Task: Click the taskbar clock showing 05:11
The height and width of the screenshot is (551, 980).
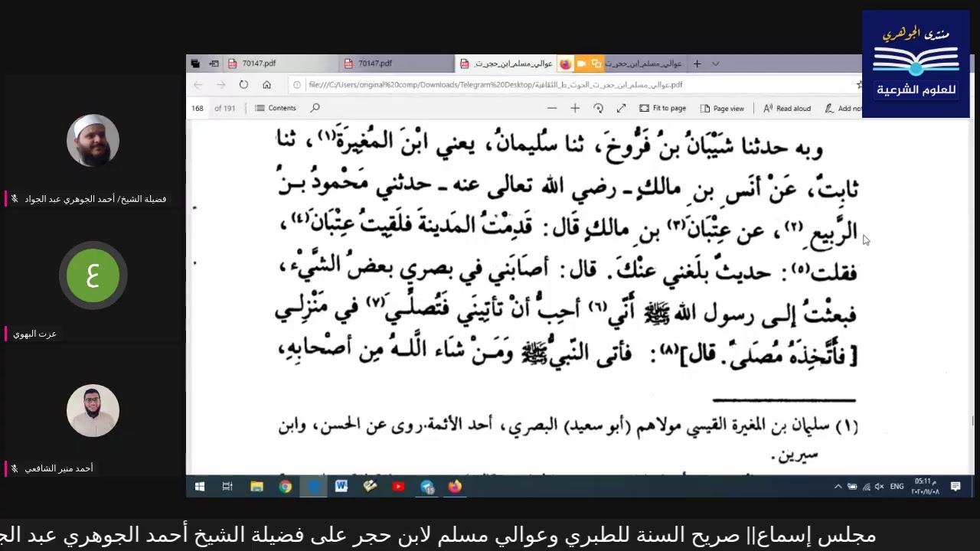Action: click(926, 486)
